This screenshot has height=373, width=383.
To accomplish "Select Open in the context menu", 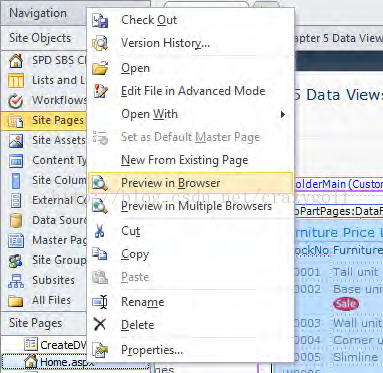I will [x=191, y=68].
